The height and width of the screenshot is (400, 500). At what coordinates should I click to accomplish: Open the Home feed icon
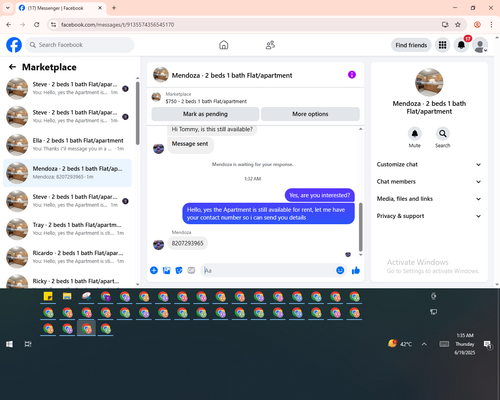[224, 45]
